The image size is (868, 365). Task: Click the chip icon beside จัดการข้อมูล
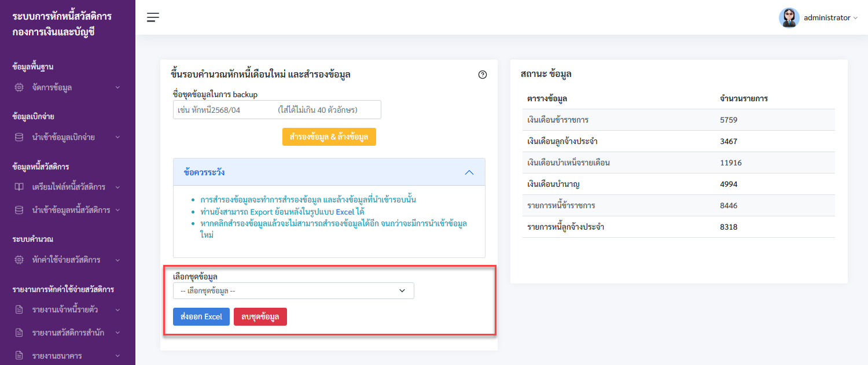(x=19, y=87)
